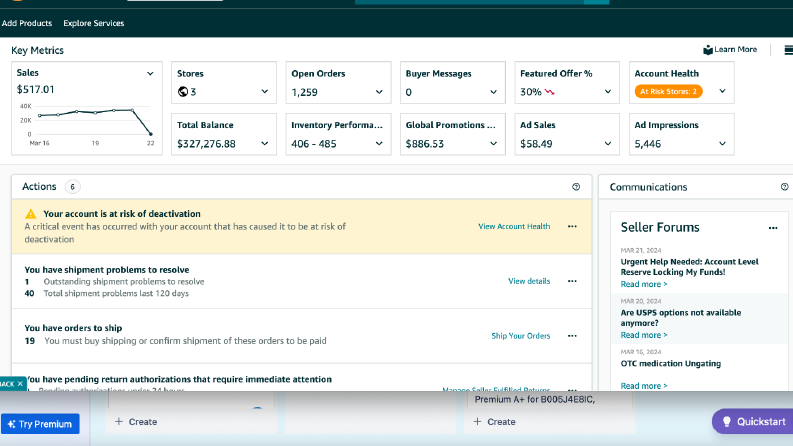Image resolution: width=793 pixels, height=446 pixels.
Task: Click the 406 - 485 Inventory Performance value
Action: 314,144
